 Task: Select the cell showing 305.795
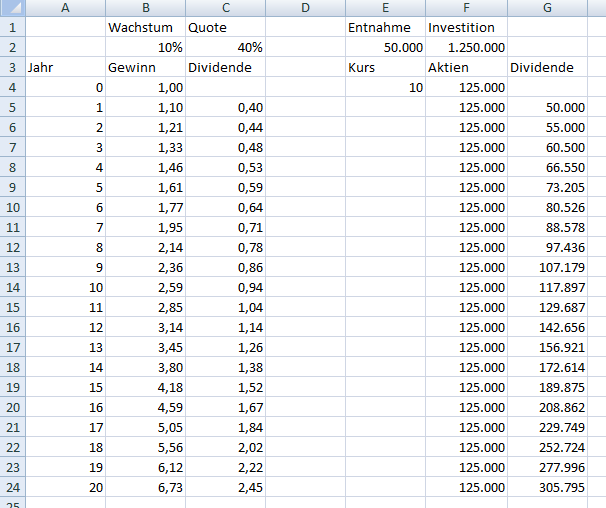[x=547, y=487]
